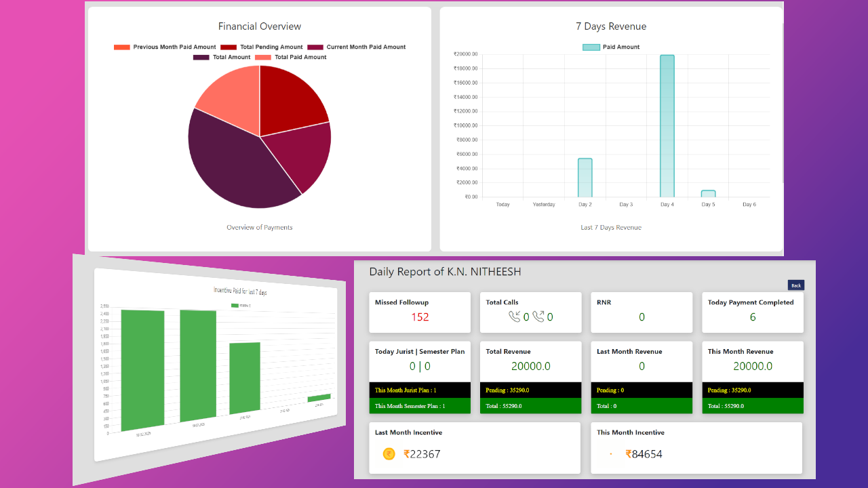This screenshot has height=488, width=868.
Task: Toggle Total Pending Amount legend item
Action: 262,47
